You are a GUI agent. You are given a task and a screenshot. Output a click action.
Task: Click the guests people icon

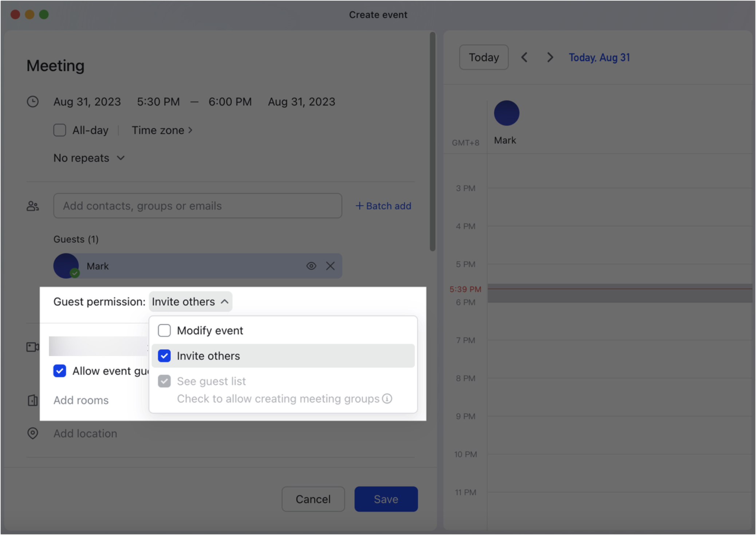click(33, 206)
